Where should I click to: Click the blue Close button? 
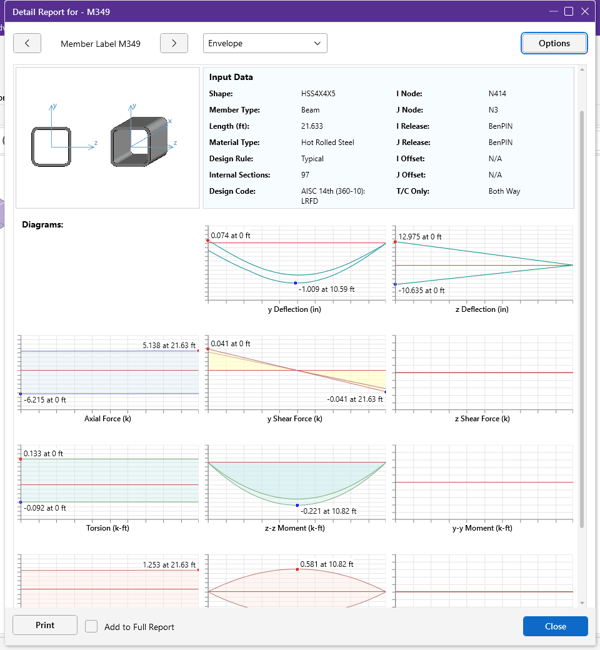click(555, 626)
